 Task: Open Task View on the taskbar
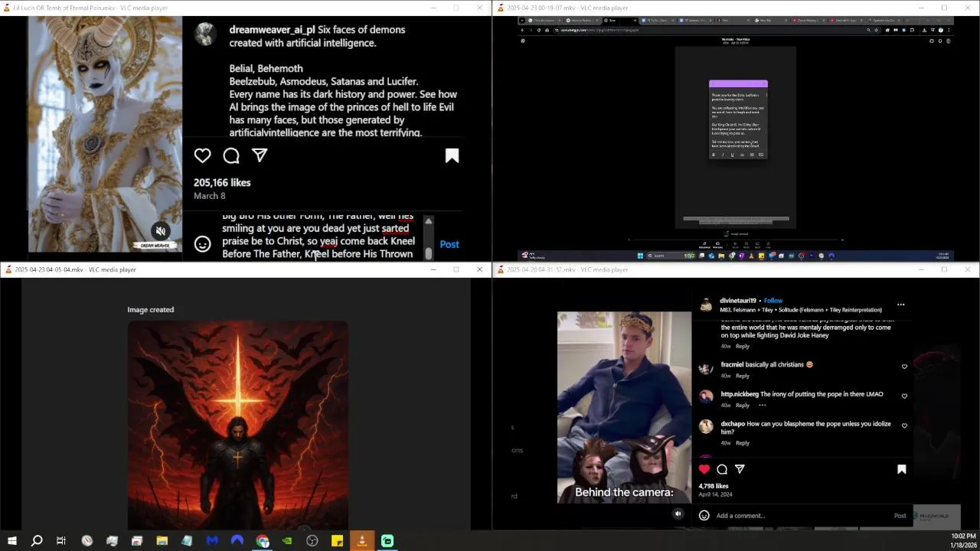pyautogui.click(x=61, y=541)
